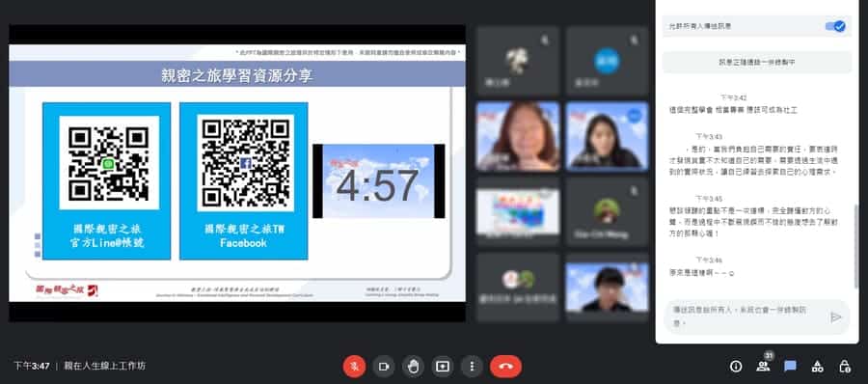Select the video tile of dark-haired woman

tap(608, 136)
